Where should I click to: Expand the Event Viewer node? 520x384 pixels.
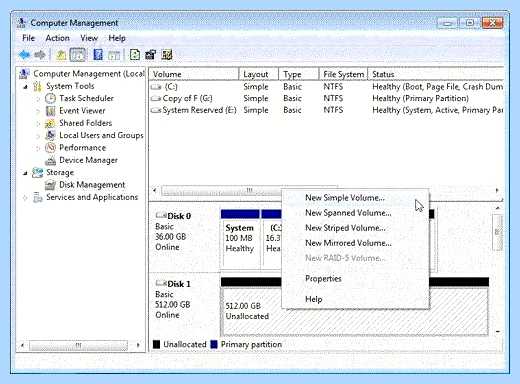38,111
